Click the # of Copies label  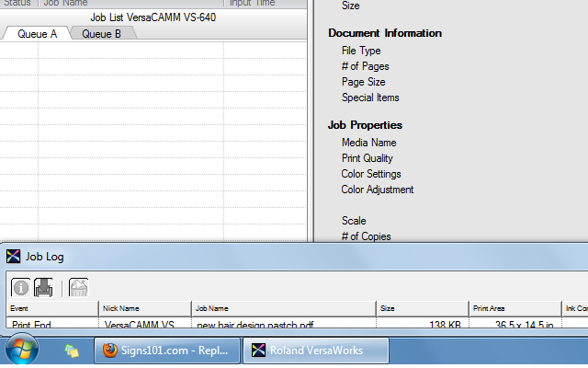(366, 236)
